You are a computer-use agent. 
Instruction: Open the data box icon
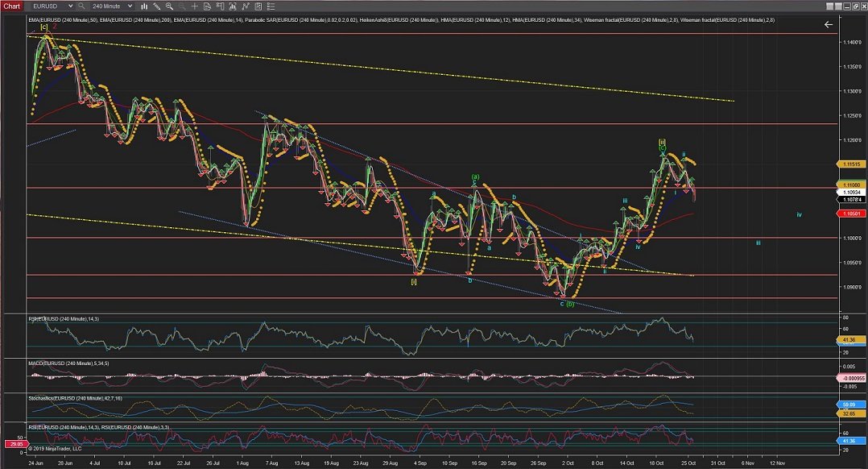pyautogui.click(x=207, y=6)
